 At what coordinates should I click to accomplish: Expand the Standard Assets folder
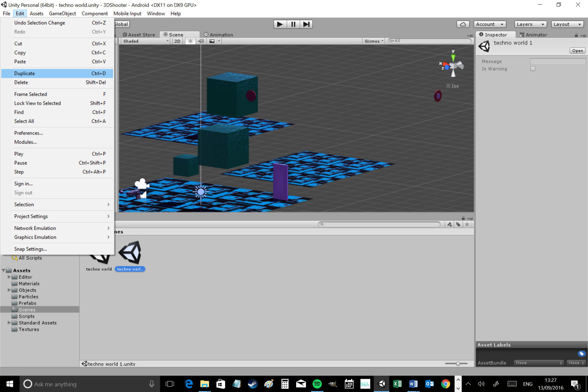coord(9,323)
